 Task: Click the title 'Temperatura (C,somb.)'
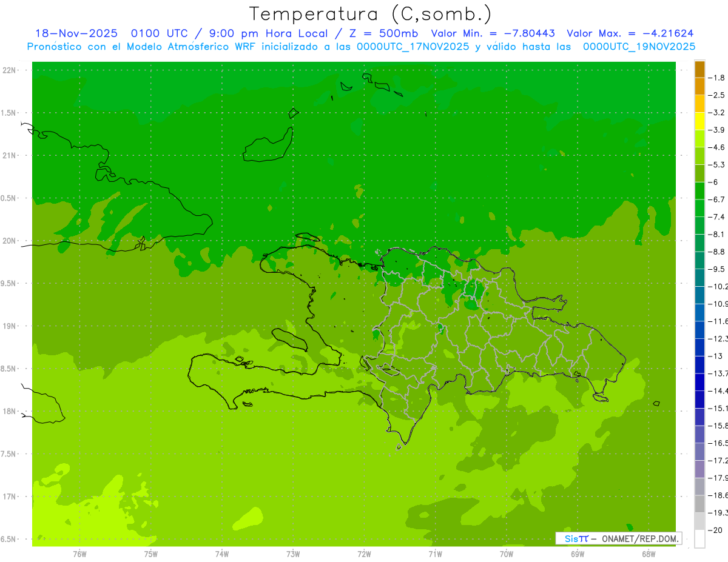coord(371,14)
